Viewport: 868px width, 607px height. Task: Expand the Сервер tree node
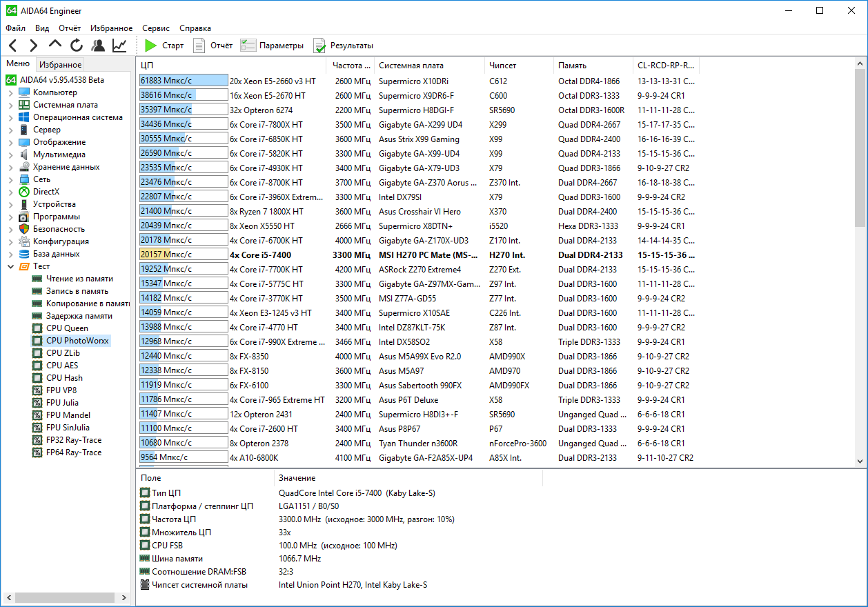coord(10,130)
